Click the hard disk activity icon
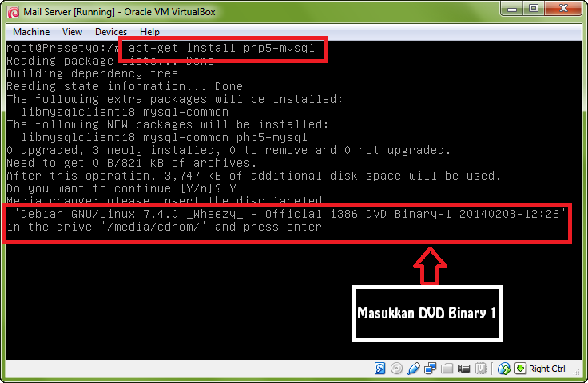Viewport: 588px width, 383px height. pos(379,369)
